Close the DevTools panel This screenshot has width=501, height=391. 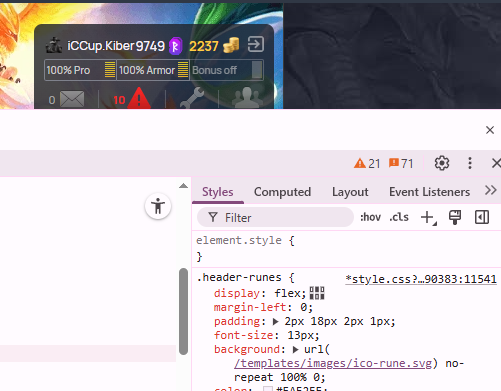496,163
